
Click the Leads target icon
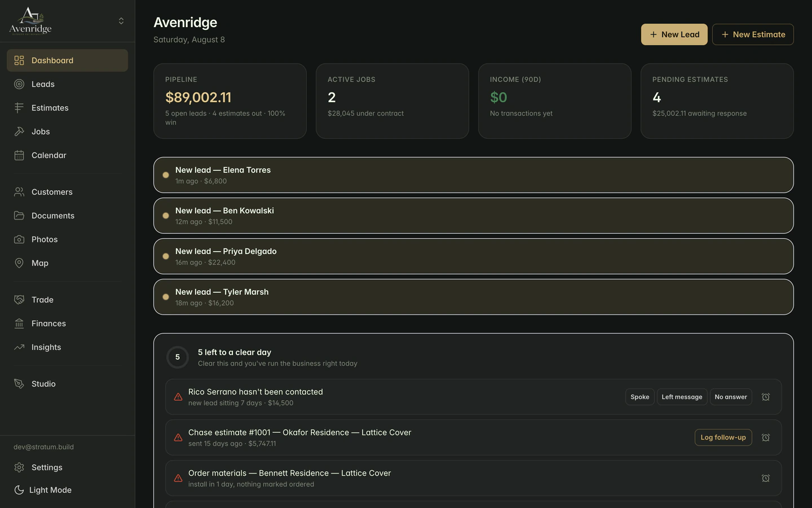point(19,84)
